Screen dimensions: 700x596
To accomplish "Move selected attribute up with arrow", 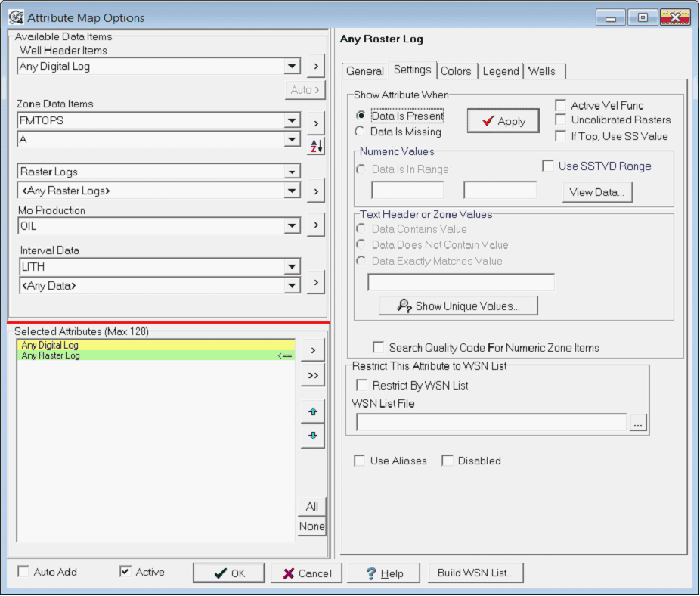I will click(x=312, y=412).
